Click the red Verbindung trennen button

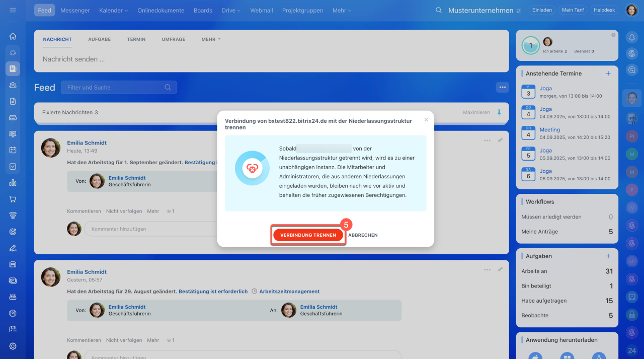(x=308, y=235)
